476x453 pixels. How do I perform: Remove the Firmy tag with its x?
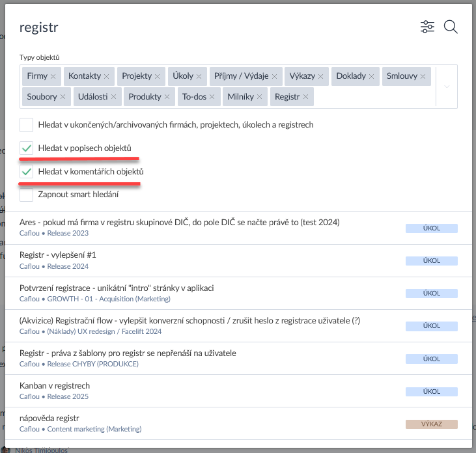coord(53,77)
